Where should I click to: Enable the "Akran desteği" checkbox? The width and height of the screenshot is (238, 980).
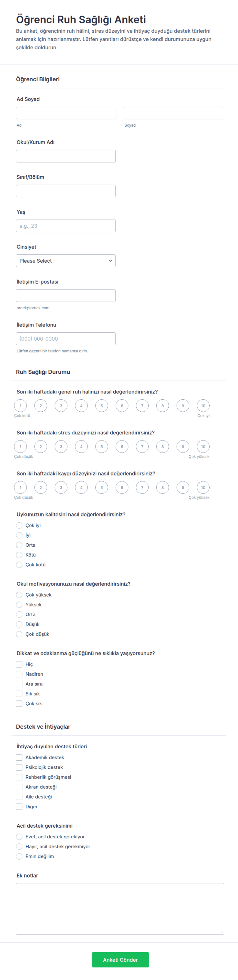[x=19, y=787]
